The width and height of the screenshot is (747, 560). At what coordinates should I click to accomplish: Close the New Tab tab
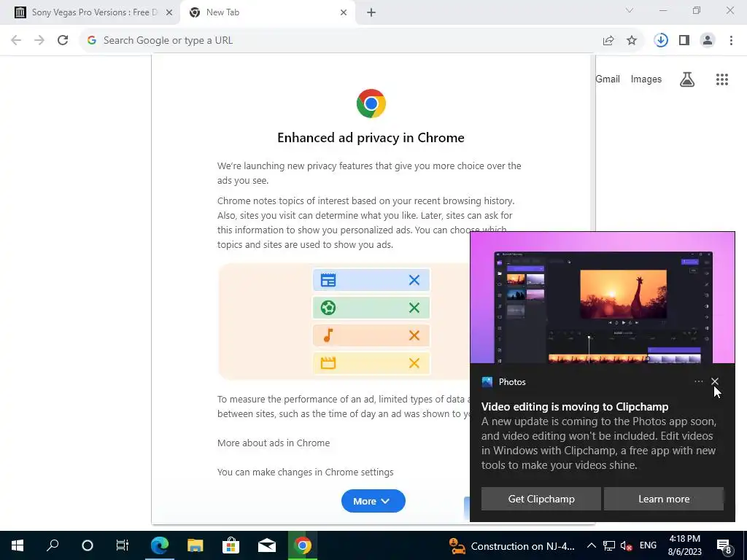(x=344, y=12)
